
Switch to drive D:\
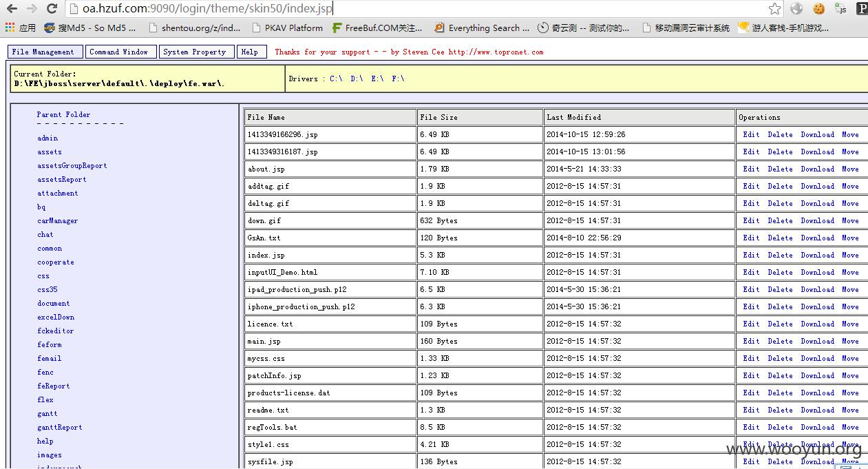point(357,79)
